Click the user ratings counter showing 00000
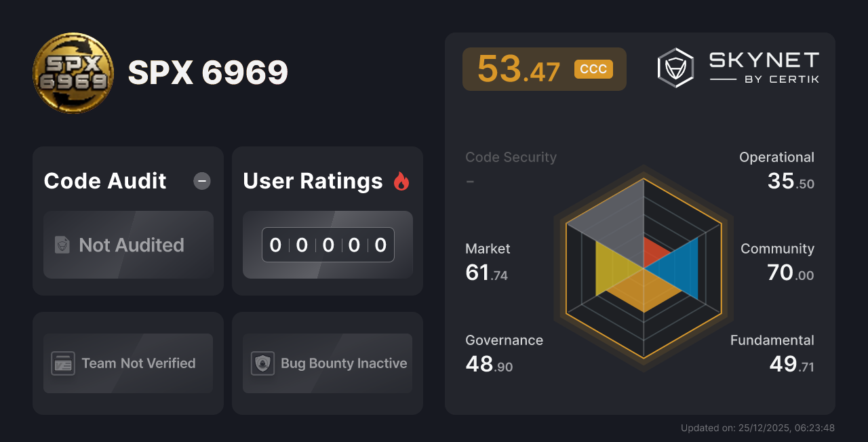This screenshot has height=442, width=868. tap(328, 245)
